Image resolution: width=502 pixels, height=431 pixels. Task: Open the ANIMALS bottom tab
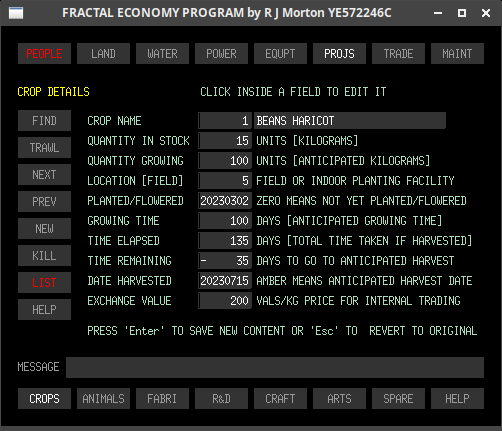103,399
